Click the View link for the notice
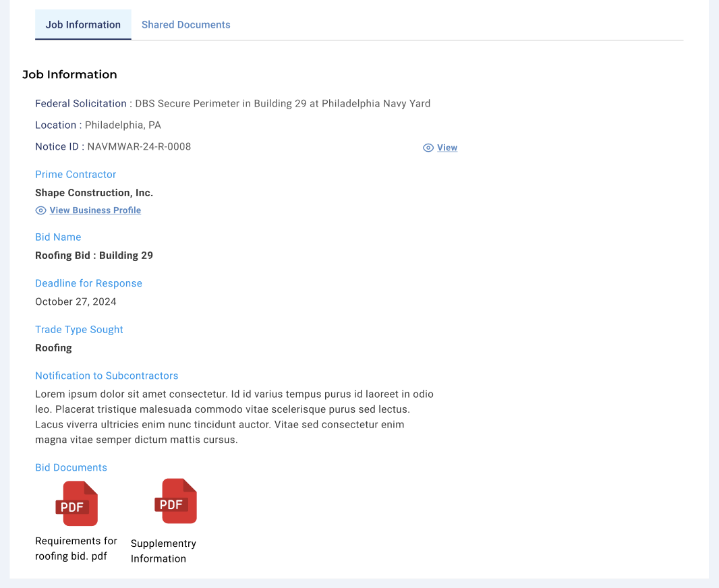Image resolution: width=719 pixels, height=588 pixels. click(447, 148)
